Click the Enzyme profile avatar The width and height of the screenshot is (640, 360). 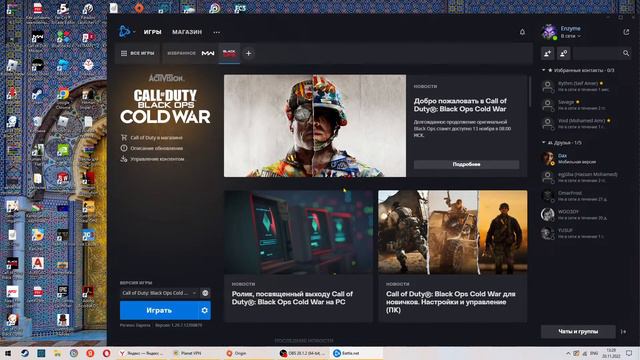549,32
